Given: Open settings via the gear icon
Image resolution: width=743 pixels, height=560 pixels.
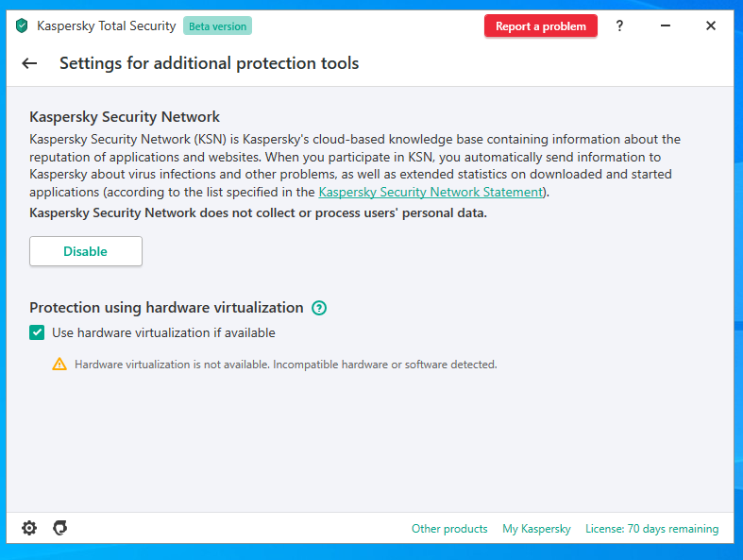Looking at the screenshot, I should (x=29, y=528).
